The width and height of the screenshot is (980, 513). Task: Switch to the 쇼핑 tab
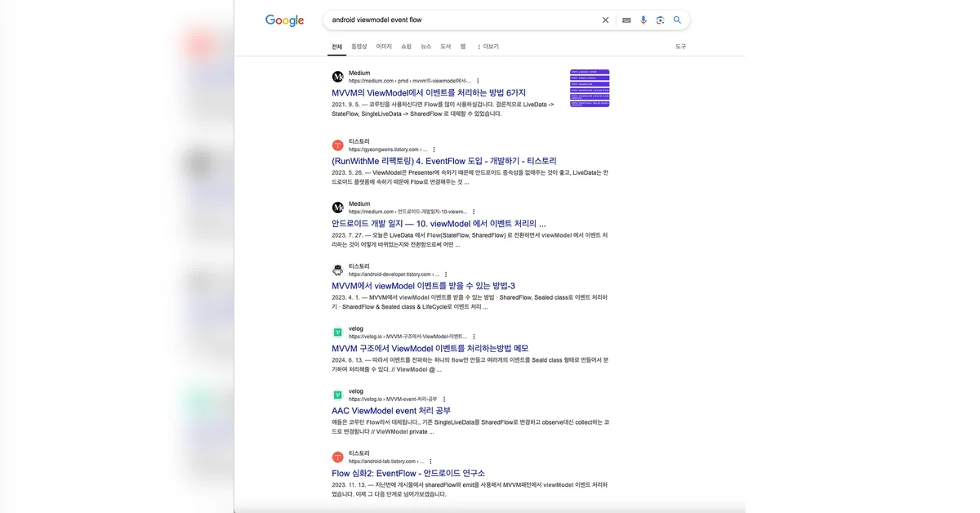407,47
